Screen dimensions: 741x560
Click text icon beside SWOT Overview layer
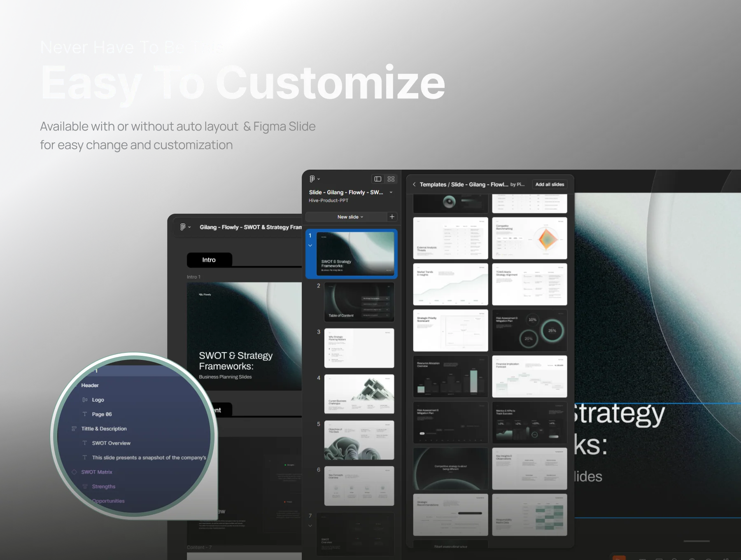[x=85, y=443]
